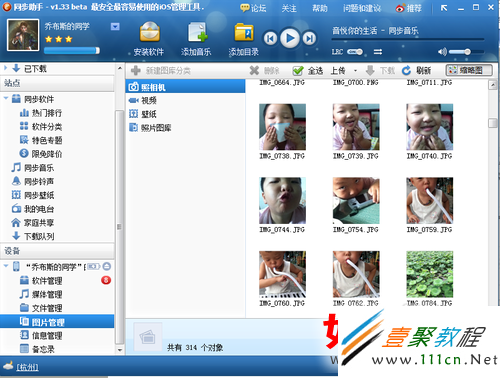The height and width of the screenshot is (378, 500).
Task: Open the 上传 dropdown arrow
Action: tap(355, 71)
